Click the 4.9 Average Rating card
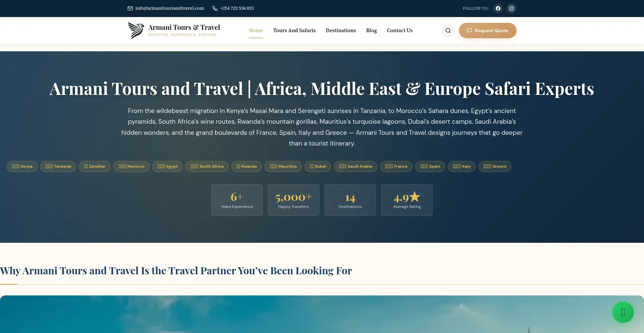 tap(407, 200)
